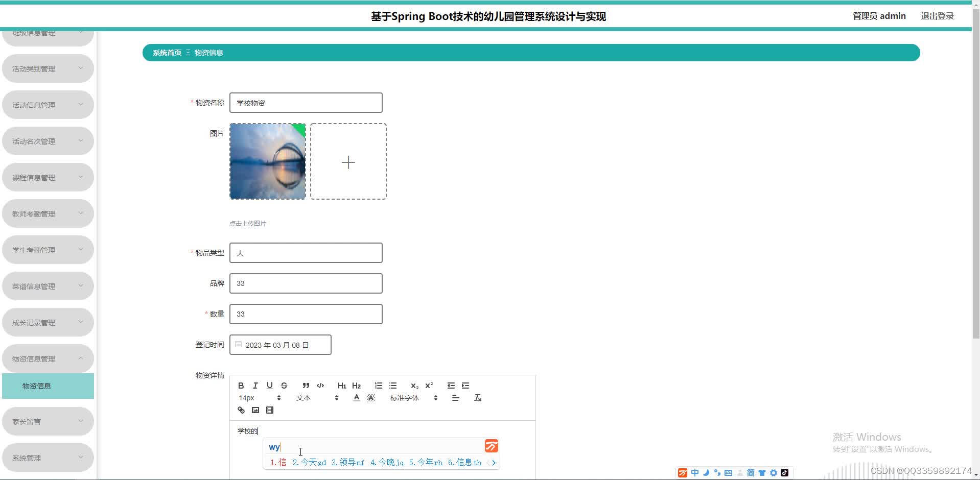Open the 登记时间 date picker
The width and height of the screenshot is (980, 480).
pyautogui.click(x=281, y=345)
